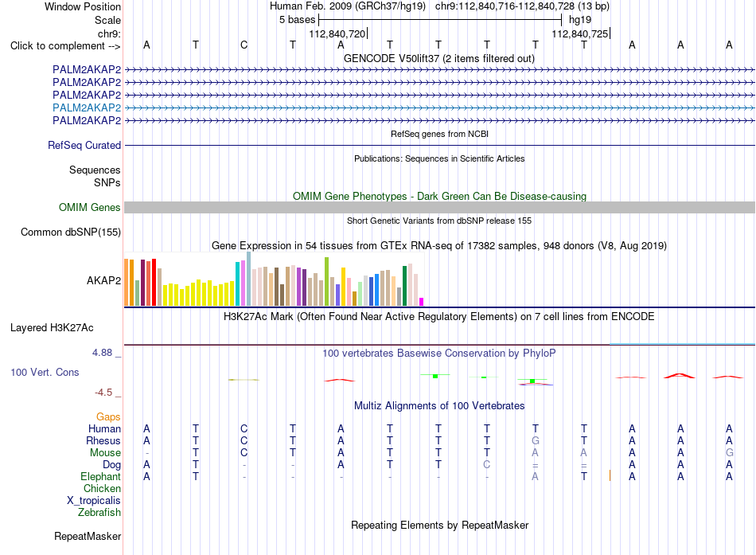This screenshot has height=555, width=756.
Task: Click the tall lime-green GTEx expression bar
Action: [326, 281]
